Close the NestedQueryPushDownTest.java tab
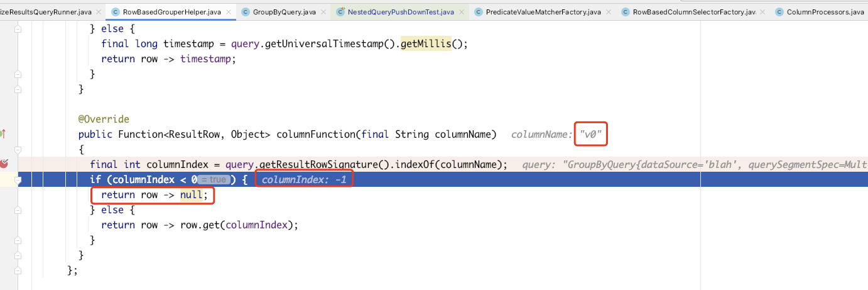 (461, 12)
